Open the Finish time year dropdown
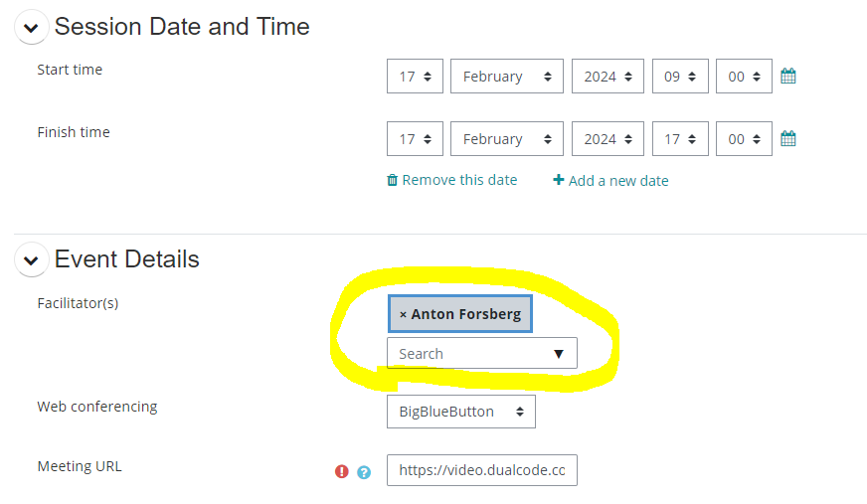Viewport: 867px width, 504px height. coord(607,139)
